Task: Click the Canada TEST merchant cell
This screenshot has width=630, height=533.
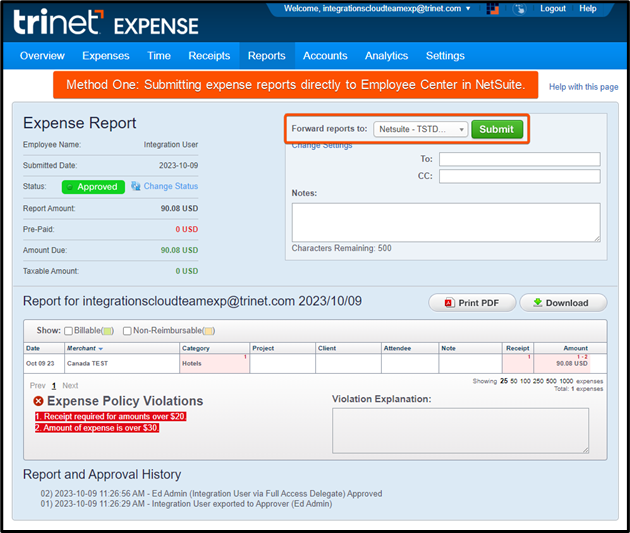Action: point(122,364)
